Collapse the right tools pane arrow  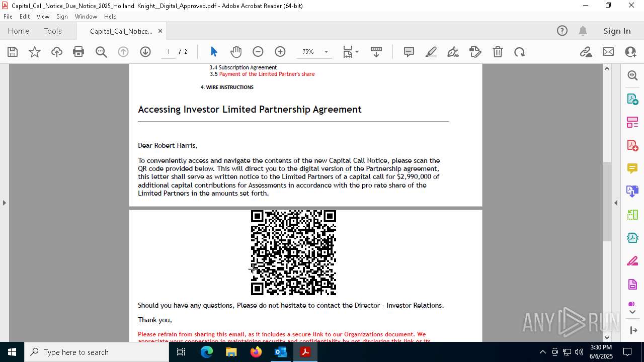(x=616, y=203)
